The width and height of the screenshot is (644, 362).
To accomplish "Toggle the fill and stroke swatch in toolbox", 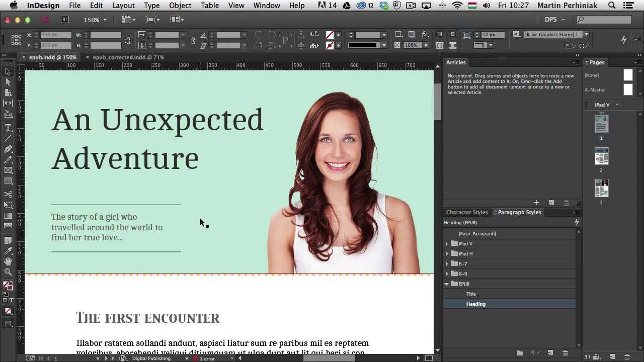I will click(8, 286).
